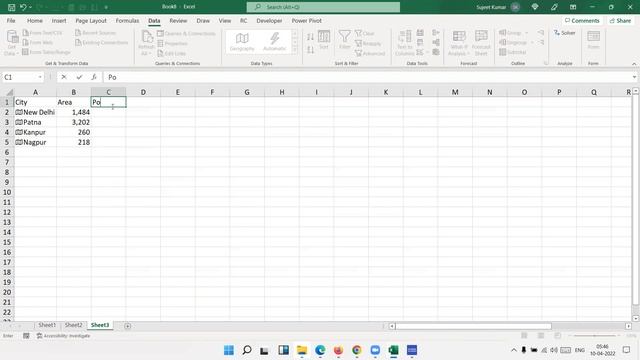Confirm cell entry with checkmark

coord(79,77)
